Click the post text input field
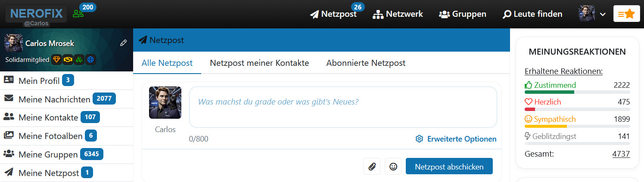 point(342,107)
